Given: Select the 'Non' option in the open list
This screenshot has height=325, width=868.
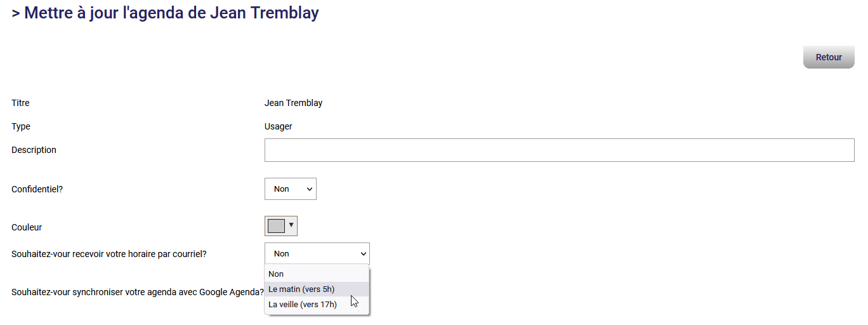Looking at the screenshot, I should (x=277, y=274).
